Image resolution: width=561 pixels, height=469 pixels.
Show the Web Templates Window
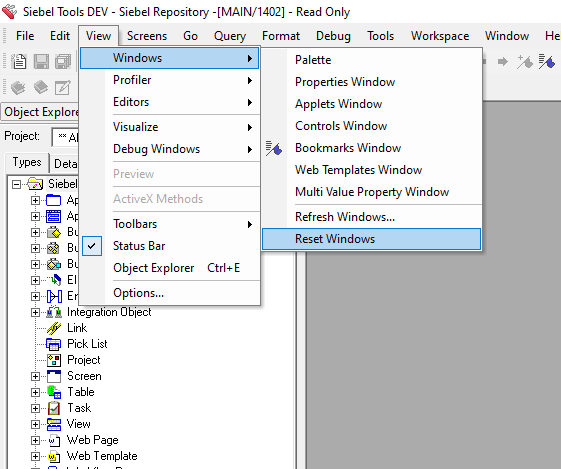coord(371,170)
